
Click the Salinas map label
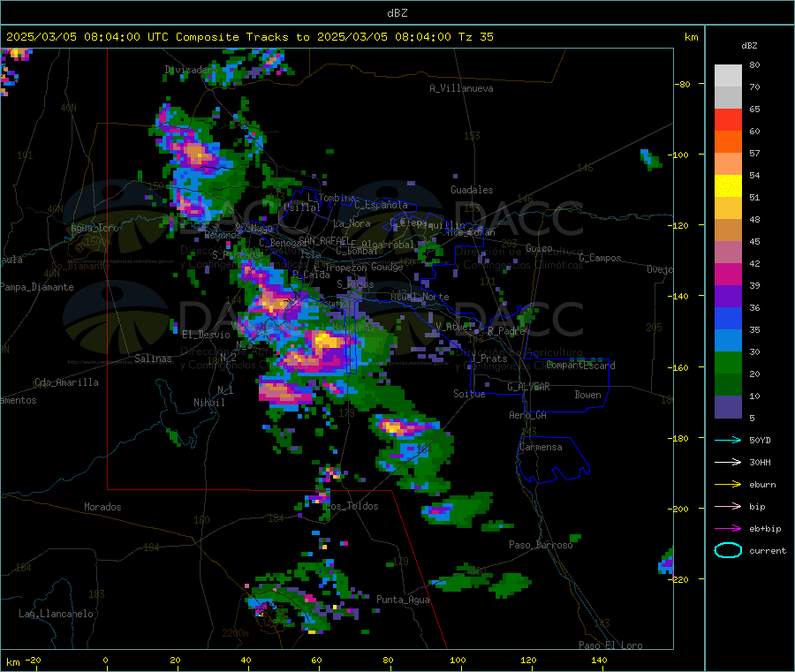point(153,359)
